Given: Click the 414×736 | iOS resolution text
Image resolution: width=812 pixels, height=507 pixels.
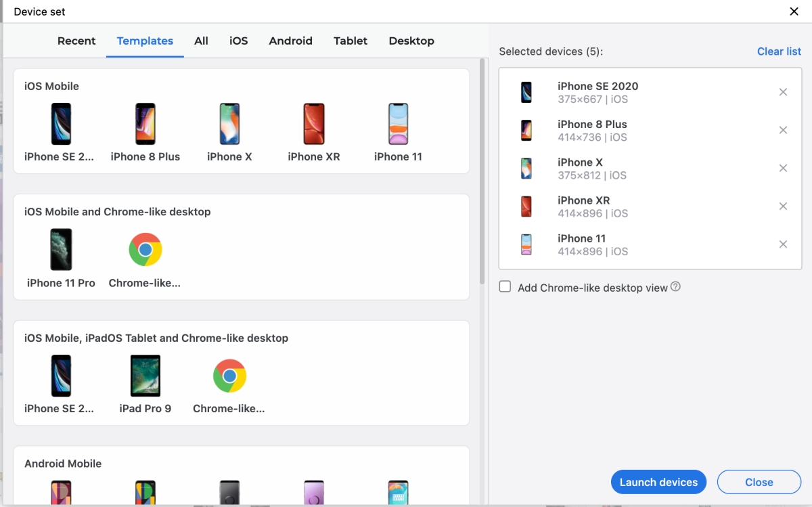Looking at the screenshot, I should click(592, 137).
